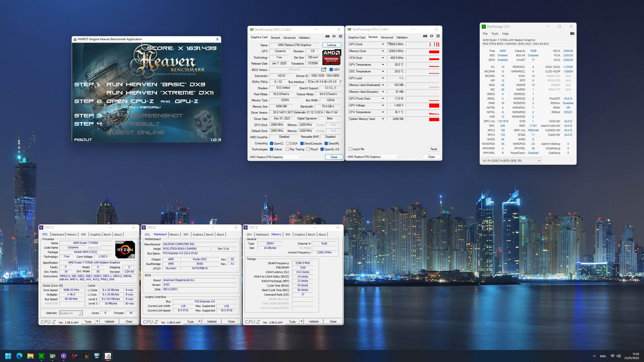Click Tools button in the CPU-Z CPU window
The image size is (644, 362).
pyautogui.click(x=88, y=322)
